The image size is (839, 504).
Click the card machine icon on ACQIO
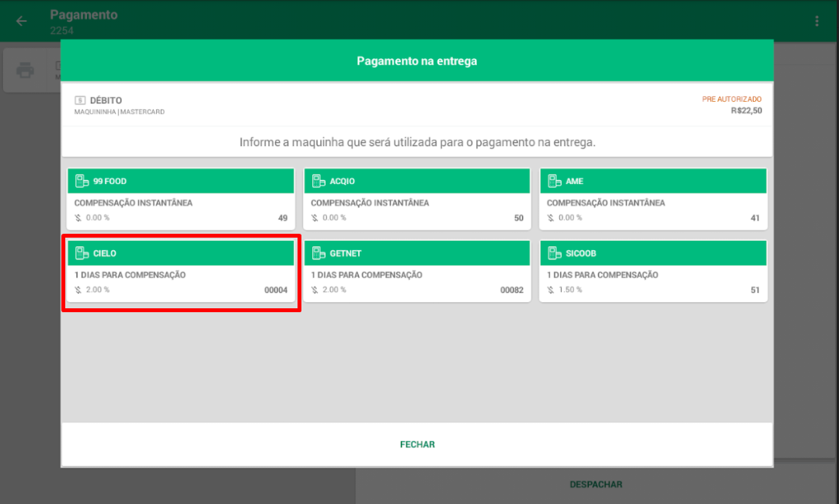[319, 181]
